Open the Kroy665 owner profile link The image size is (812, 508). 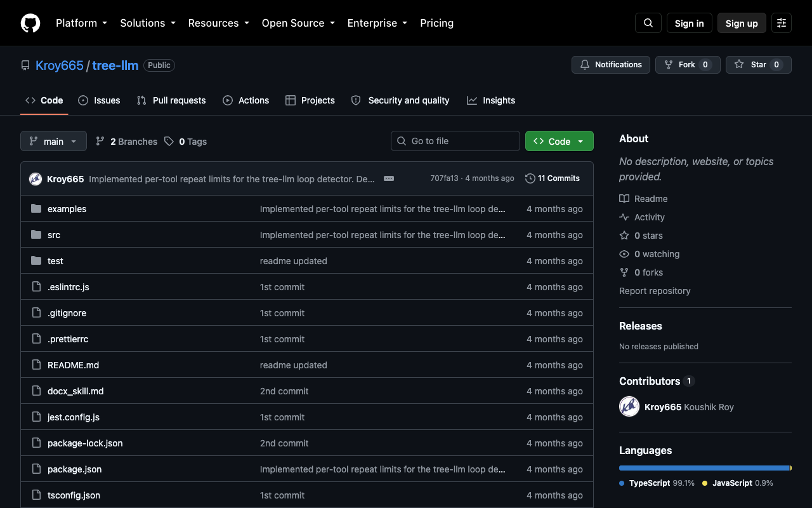(x=60, y=65)
